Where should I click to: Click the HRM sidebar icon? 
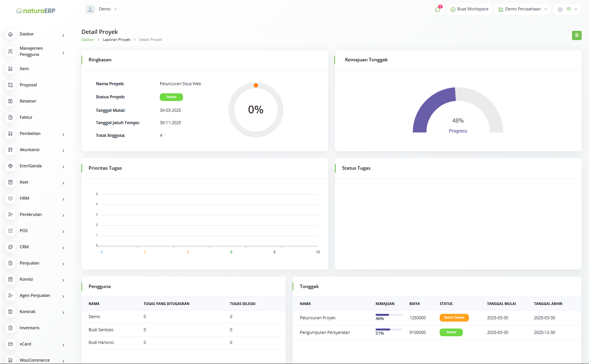(x=10, y=199)
